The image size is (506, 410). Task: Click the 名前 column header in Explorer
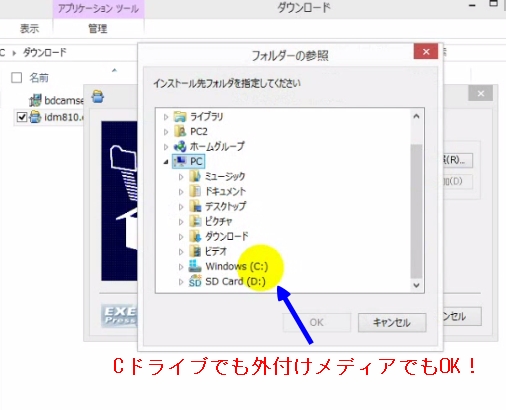39,78
